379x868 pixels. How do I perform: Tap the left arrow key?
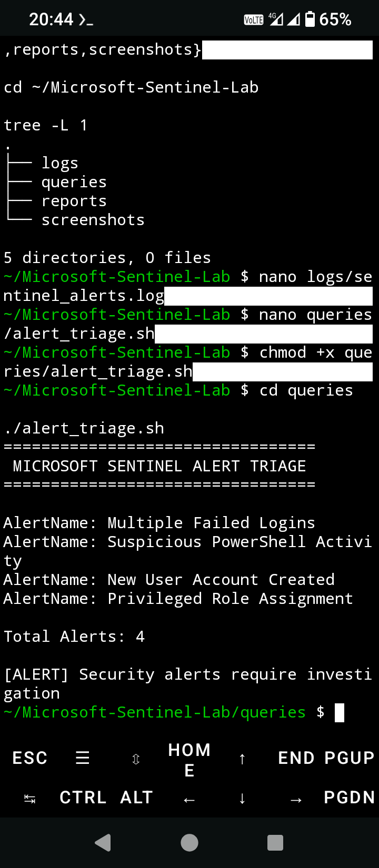[x=189, y=800]
